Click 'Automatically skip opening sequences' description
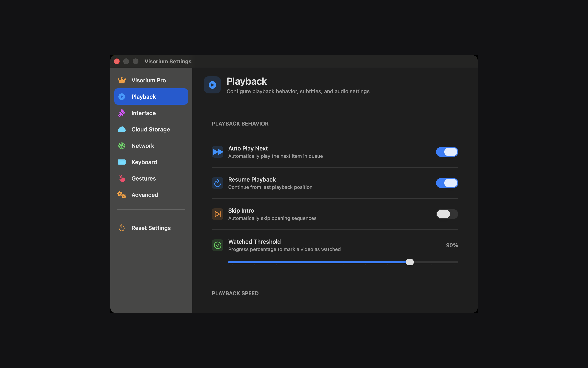Viewport: 588px width, 368px height. 272,218
